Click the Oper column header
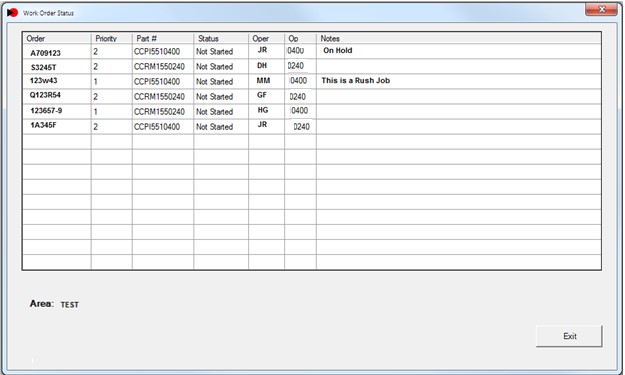625x375 pixels. [x=266, y=39]
